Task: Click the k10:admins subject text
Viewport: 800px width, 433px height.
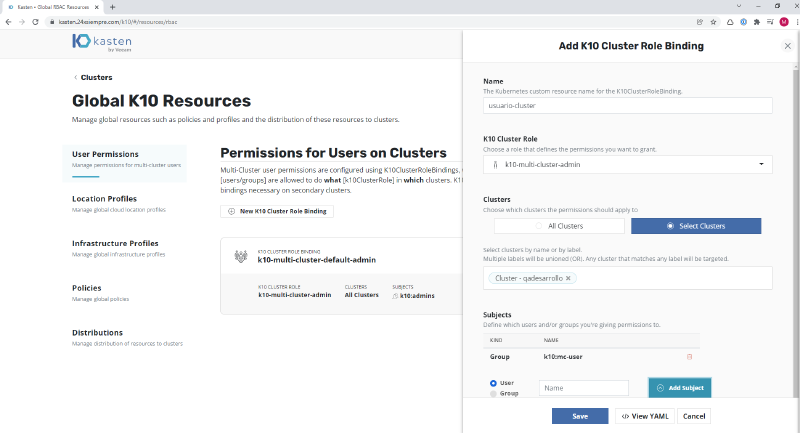Action: pyautogui.click(x=417, y=296)
